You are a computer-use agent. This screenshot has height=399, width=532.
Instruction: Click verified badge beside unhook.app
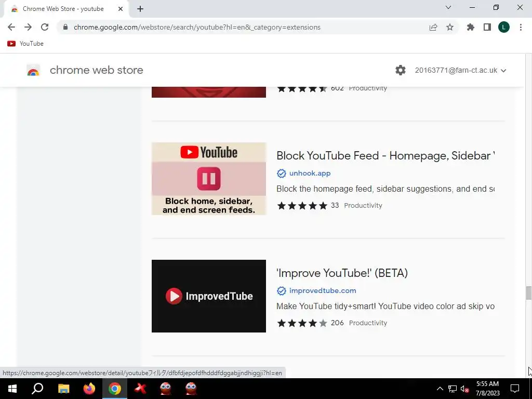point(281,174)
